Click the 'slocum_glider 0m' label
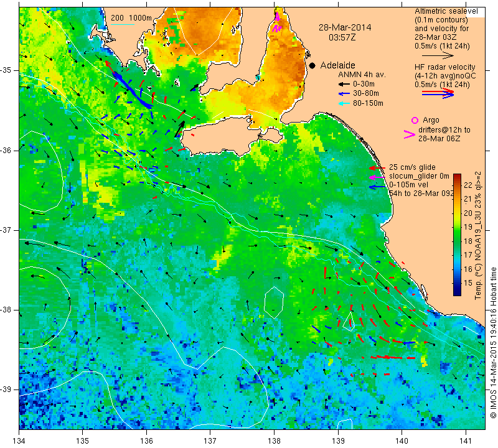This screenshot has width=498, height=448. point(419,176)
